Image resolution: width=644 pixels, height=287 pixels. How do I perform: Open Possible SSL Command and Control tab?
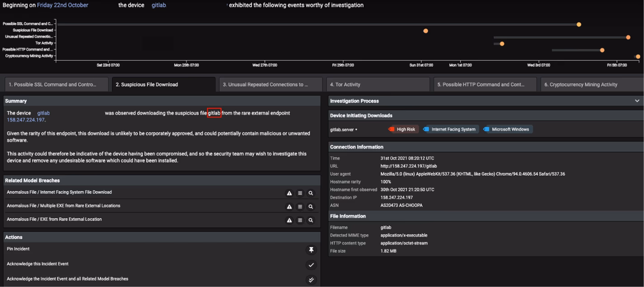[x=57, y=85]
